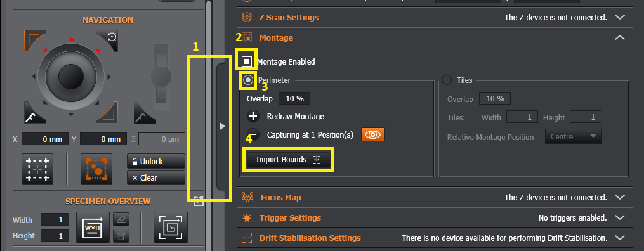Click the Redraw Montage plus icon
This screenshot has height=251, width=644.
point(253,117)
